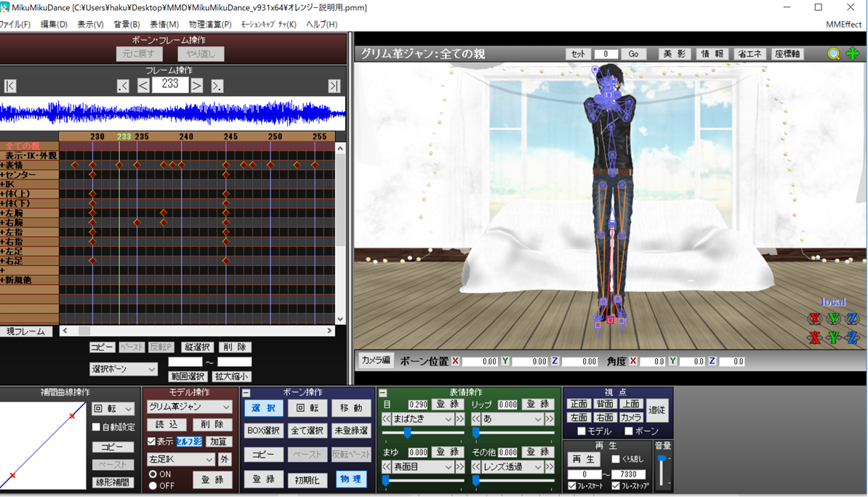Open 真面目 brow morph dropdown
Viewport: 868px width, 497px height.
click(x=423, y=466)
